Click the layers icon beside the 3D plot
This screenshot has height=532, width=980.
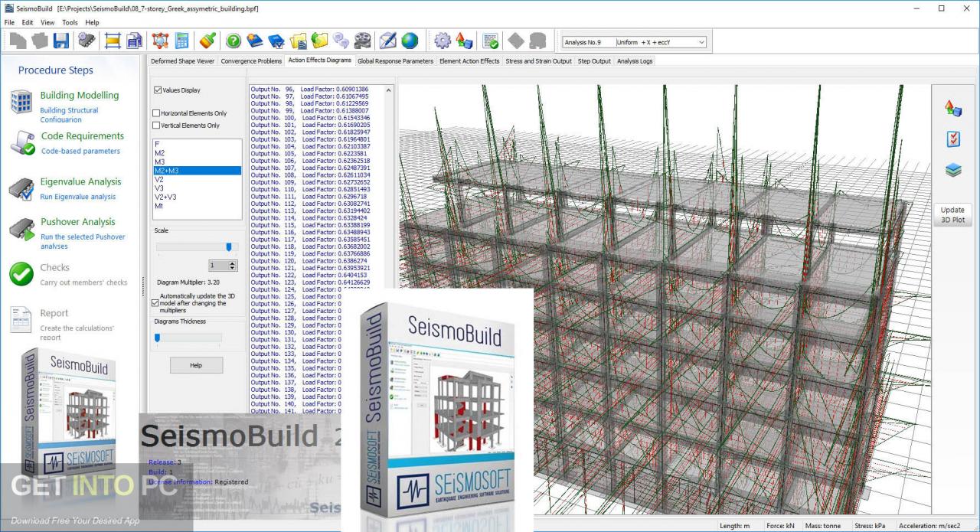[x=953, y=170]
